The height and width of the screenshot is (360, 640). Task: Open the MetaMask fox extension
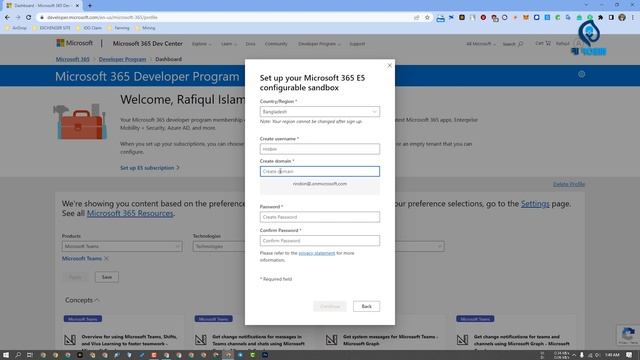(x=526, y=18)
